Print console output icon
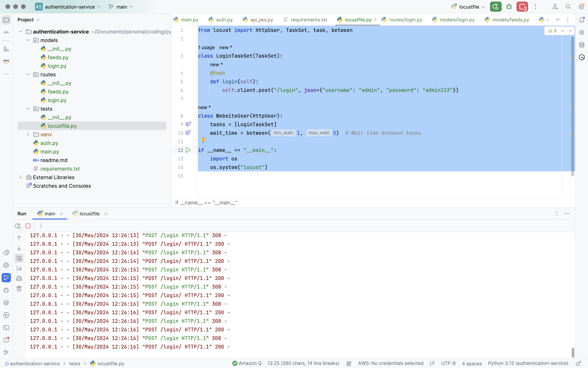 click(19, 278)
